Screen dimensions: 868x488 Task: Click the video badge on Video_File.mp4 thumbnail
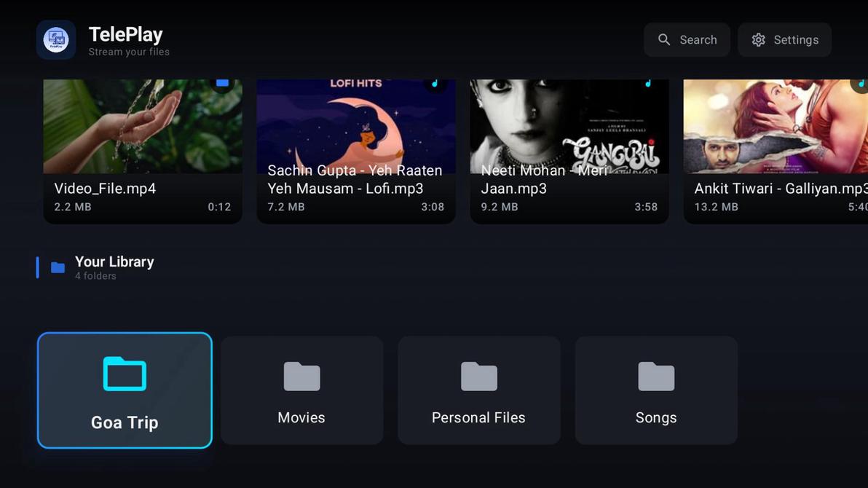222,82
